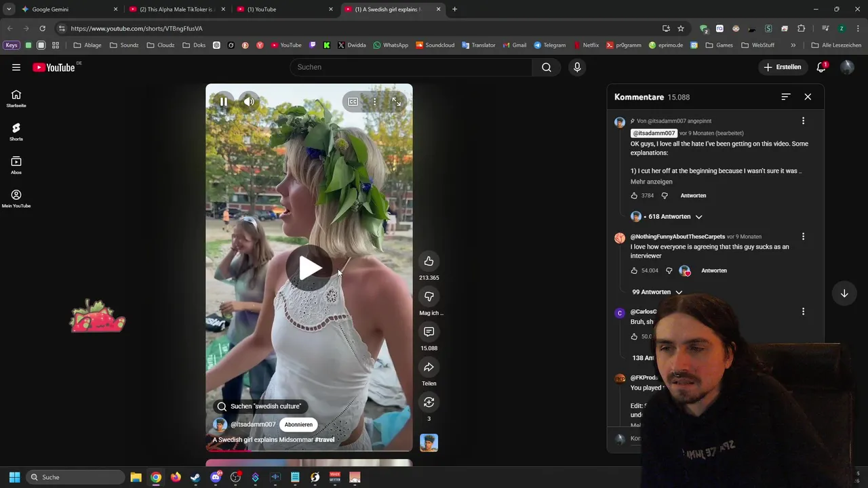
Task: Open Mein YouTube in the sidebar
Action: tap(16, 199)
